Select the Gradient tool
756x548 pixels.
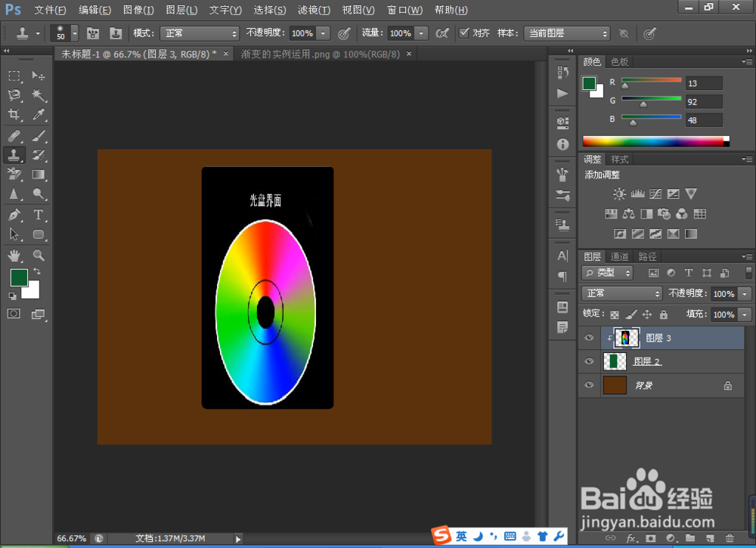pos(38,175)
